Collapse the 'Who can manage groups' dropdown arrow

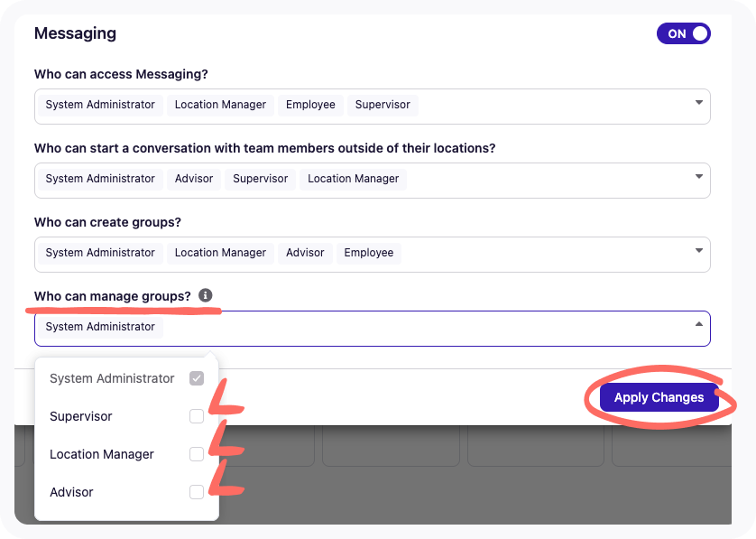[698, 324]
